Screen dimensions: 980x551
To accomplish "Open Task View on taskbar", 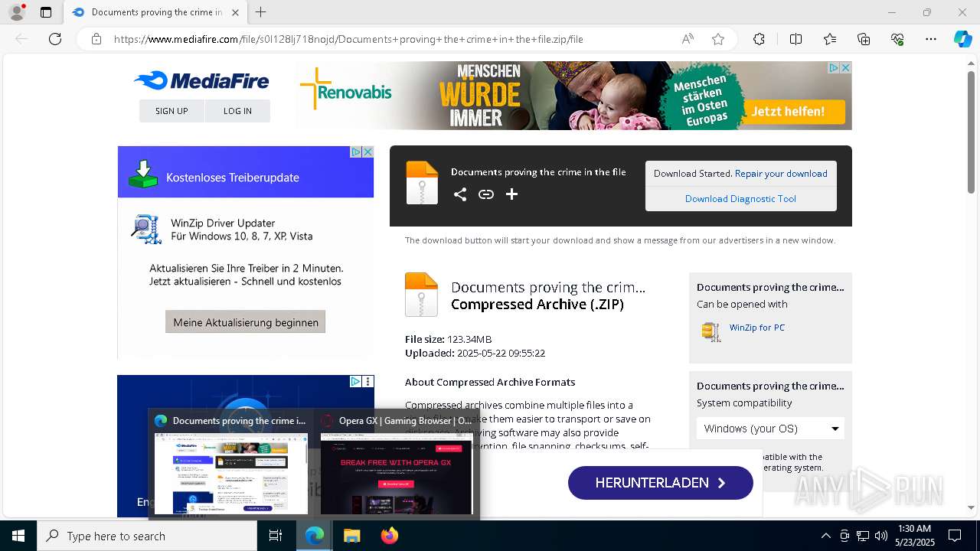I will 276,536.
